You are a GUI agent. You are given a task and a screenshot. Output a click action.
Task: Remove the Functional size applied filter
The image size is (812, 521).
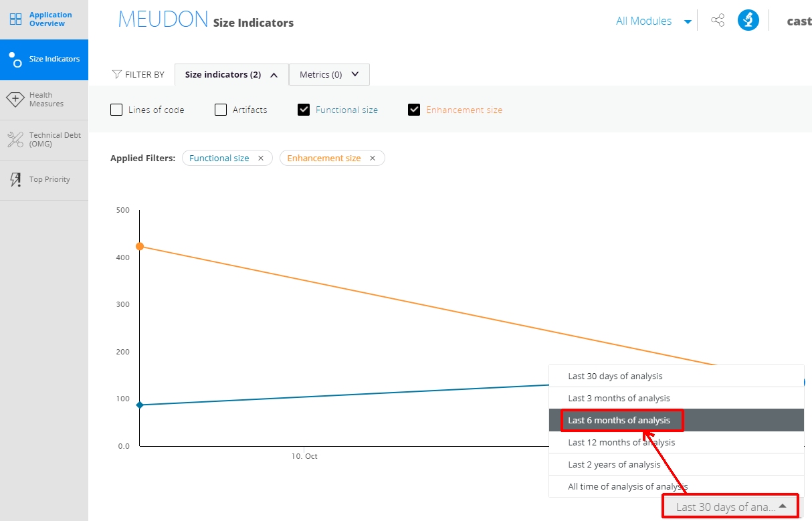point(261,159)
